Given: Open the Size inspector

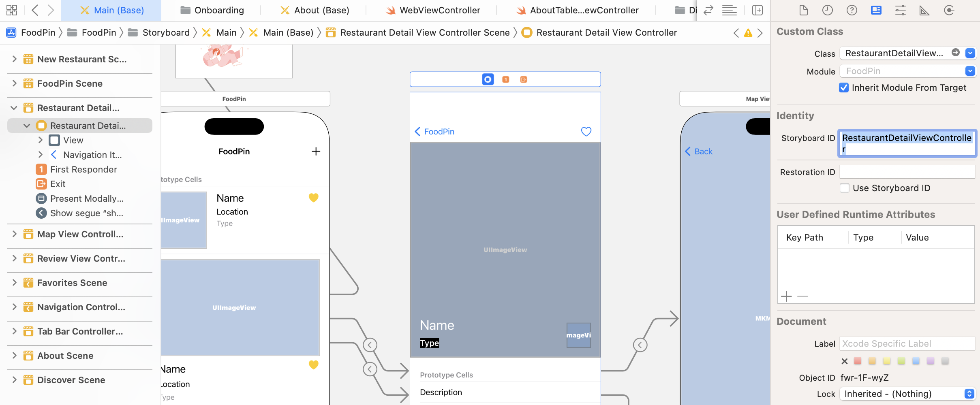Looking at the screenshot, I should click(924, 10).
